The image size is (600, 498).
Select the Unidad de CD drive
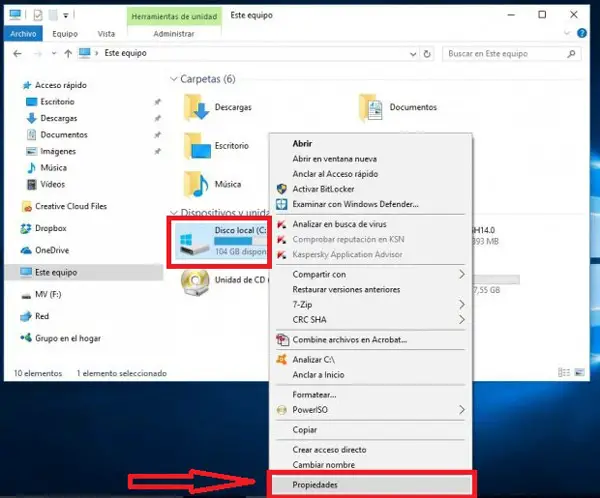click(225, 282)
